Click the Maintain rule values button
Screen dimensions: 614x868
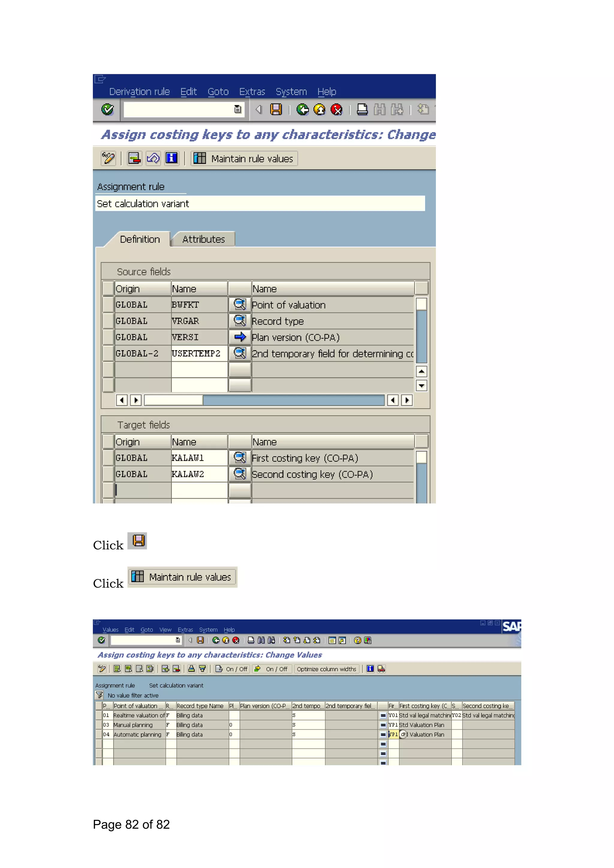[x=244, y=158]
